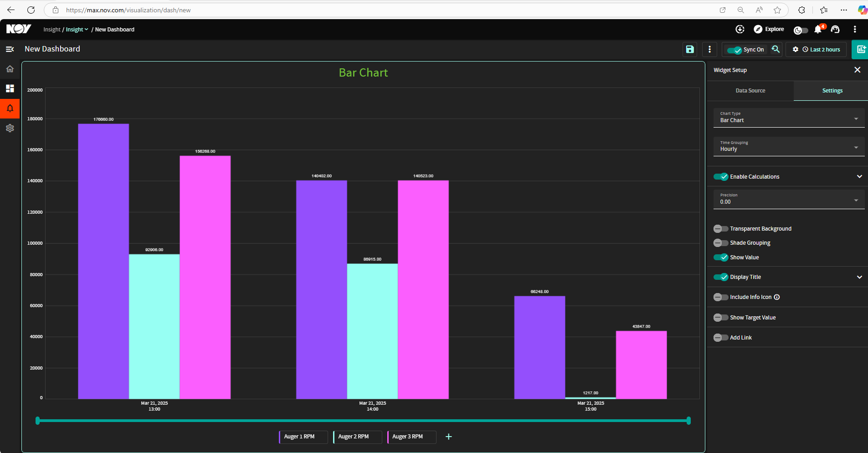Collapse the sidebar with the hamburger icon

coord(10,49)
